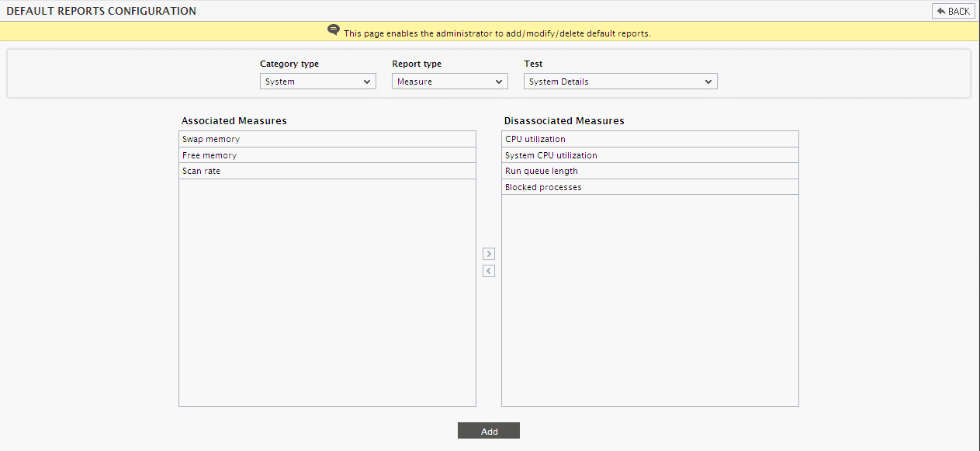The width and height of the screenshot is (980, 451).
Task: Open the Category type dropdown
Action: coord(318,82)
